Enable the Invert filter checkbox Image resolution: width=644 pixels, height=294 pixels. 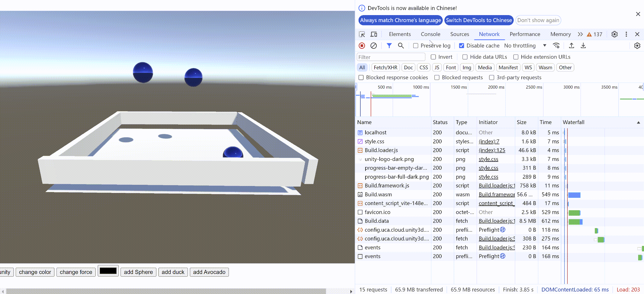point(433,57)
